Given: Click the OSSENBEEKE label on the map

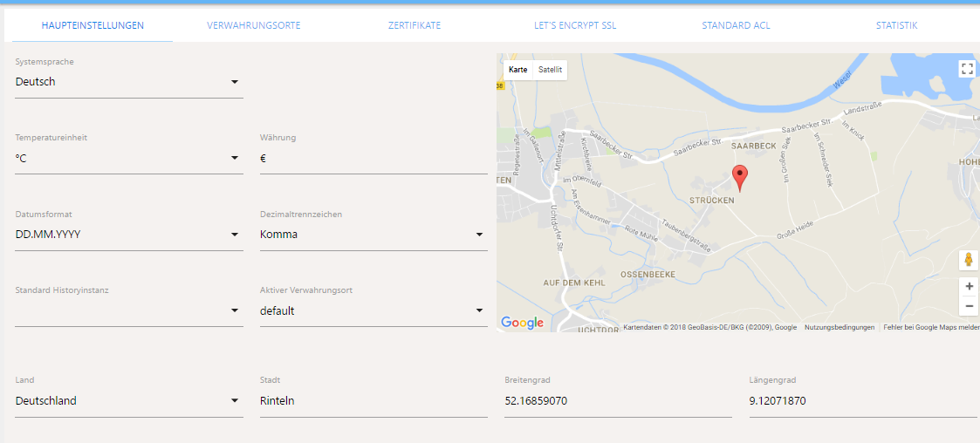Looking at the screenshot, I should click(648, 275).
